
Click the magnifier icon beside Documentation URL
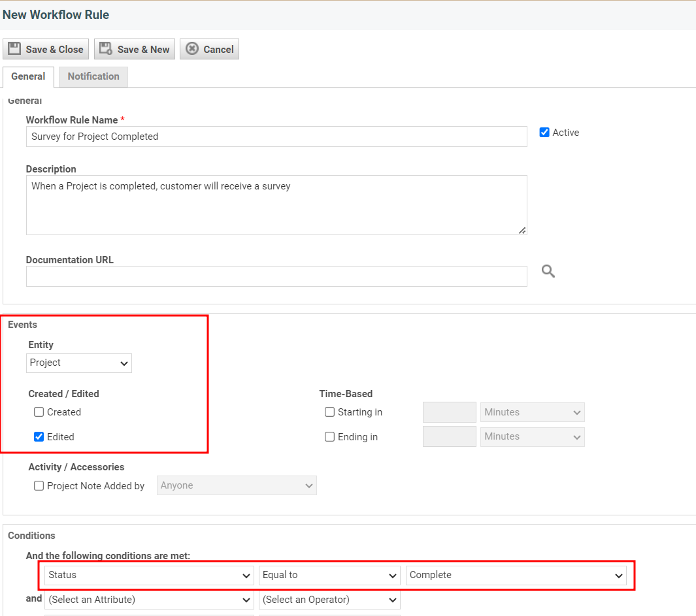tap(548, 270)
